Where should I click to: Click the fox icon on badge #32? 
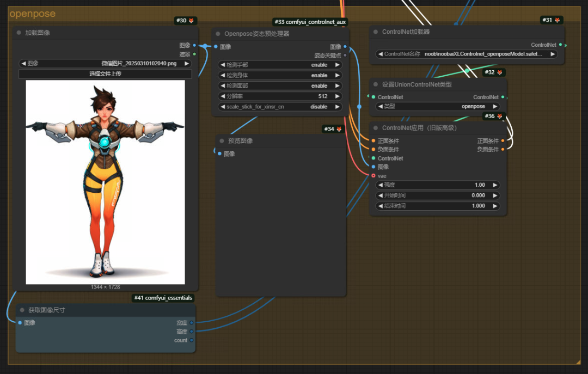[x=499, y=72]
